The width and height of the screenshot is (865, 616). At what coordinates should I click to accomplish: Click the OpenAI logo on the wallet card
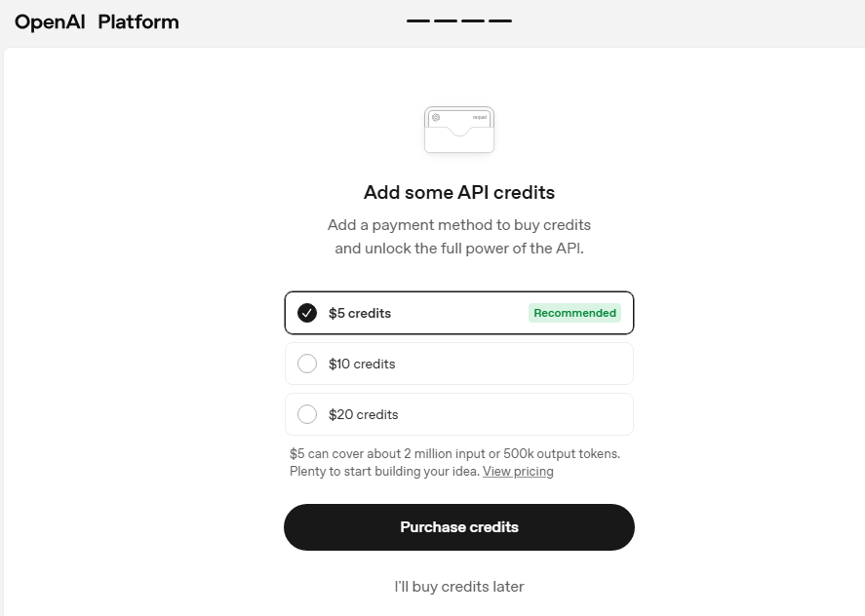tap(436, 117)
